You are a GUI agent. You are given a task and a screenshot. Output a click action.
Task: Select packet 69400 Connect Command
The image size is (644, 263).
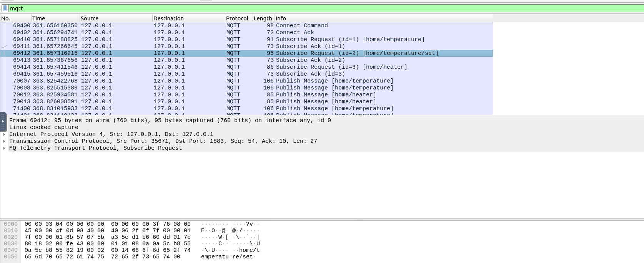246,26
